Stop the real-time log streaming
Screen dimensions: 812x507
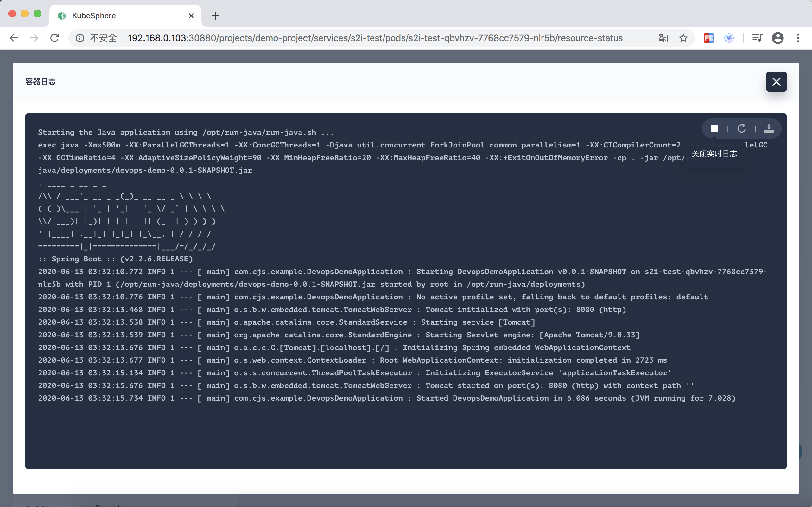(714, 129)
